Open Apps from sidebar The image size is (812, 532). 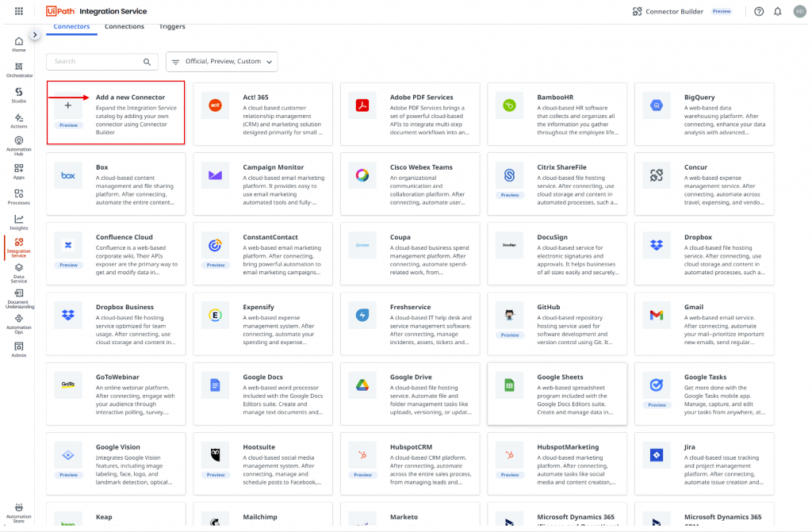click(x=19, y=171)
